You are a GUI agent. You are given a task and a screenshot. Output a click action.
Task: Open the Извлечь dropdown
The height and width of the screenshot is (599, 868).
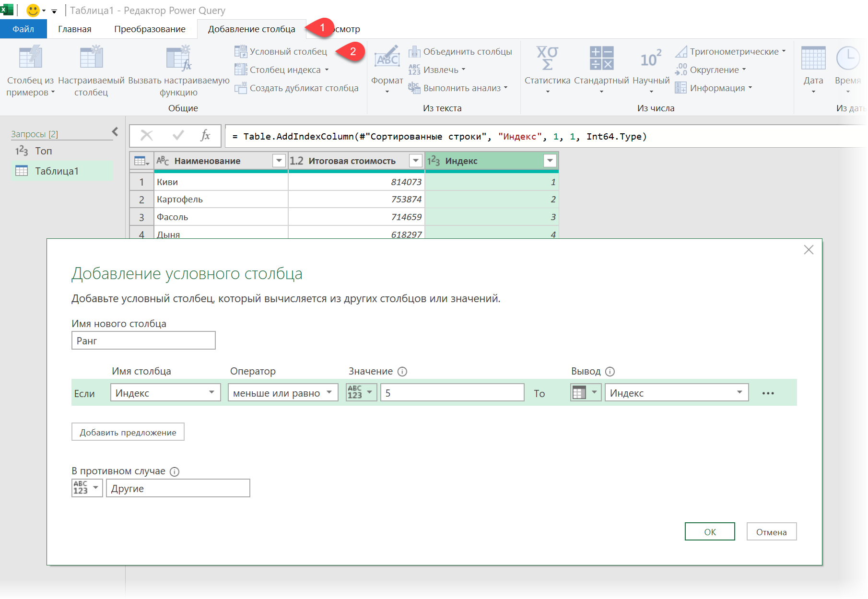[x=437, y=70]
